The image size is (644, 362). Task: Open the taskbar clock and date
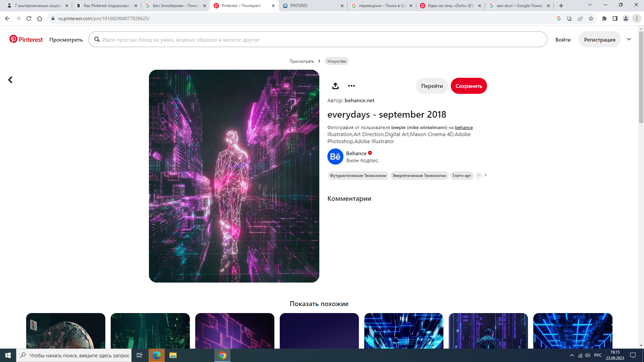point(615,355)
